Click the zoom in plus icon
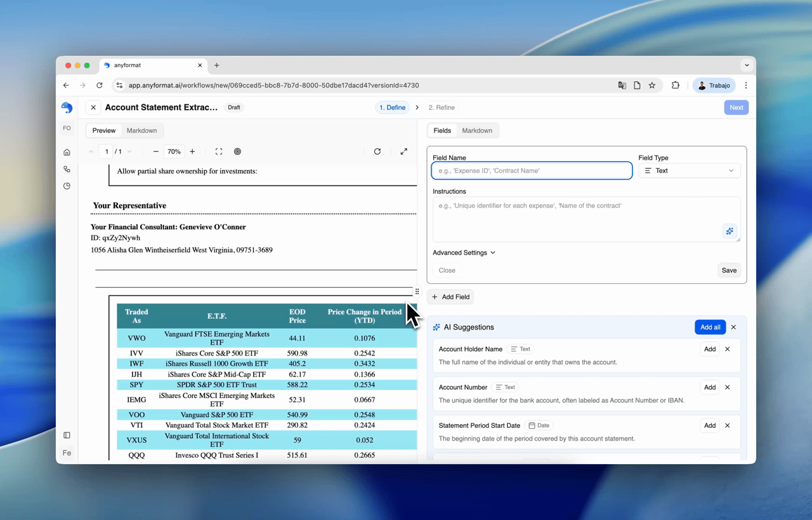 [x=192, y=152]
